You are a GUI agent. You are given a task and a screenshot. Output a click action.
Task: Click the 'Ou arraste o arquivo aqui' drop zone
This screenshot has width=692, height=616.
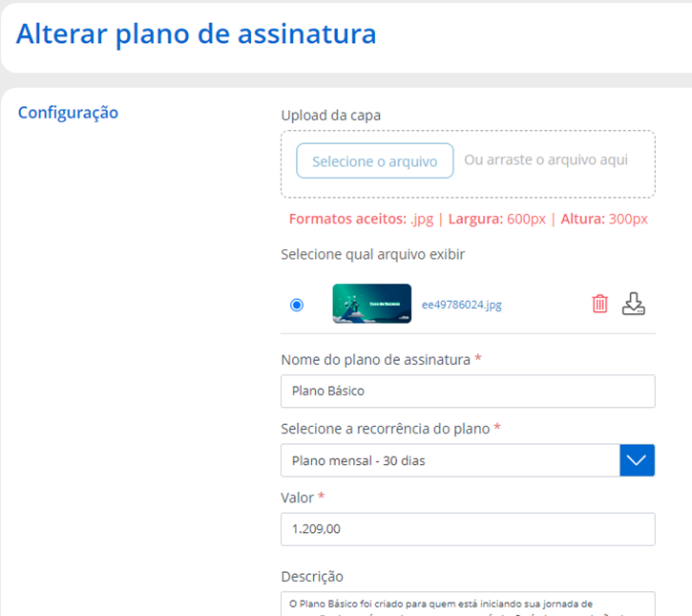(x=546, y=160)
